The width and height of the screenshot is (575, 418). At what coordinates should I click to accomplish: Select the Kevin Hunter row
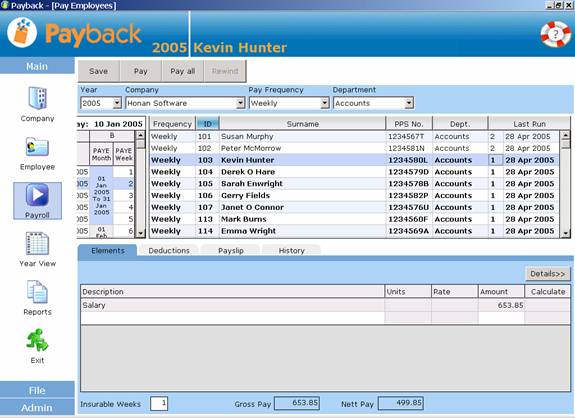pos(354,160)
